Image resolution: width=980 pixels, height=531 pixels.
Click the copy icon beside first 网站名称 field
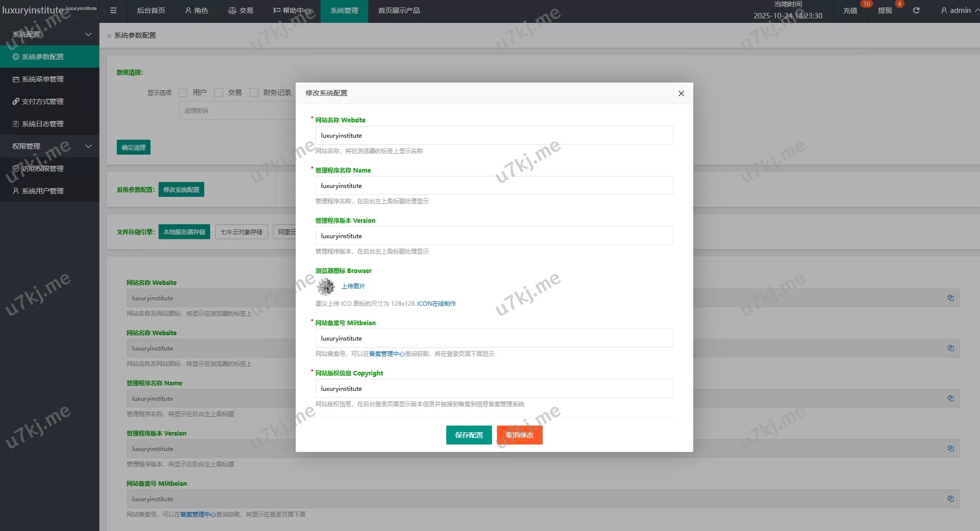[x=950, y=298]
